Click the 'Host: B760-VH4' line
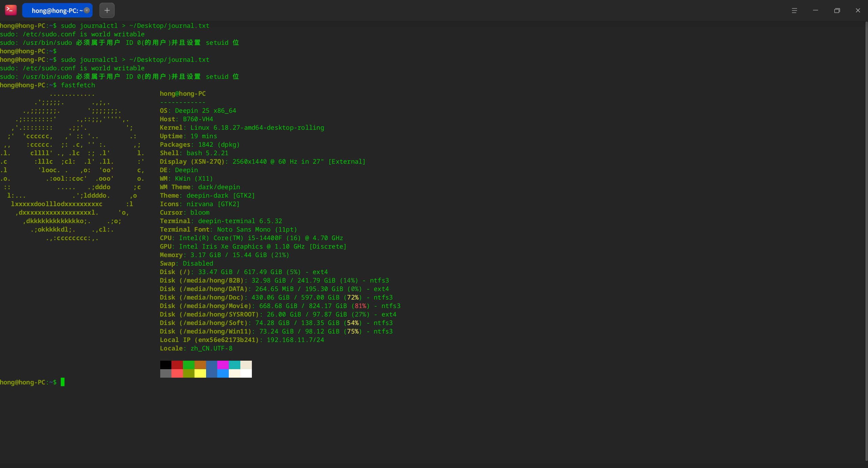 (186, 119)
